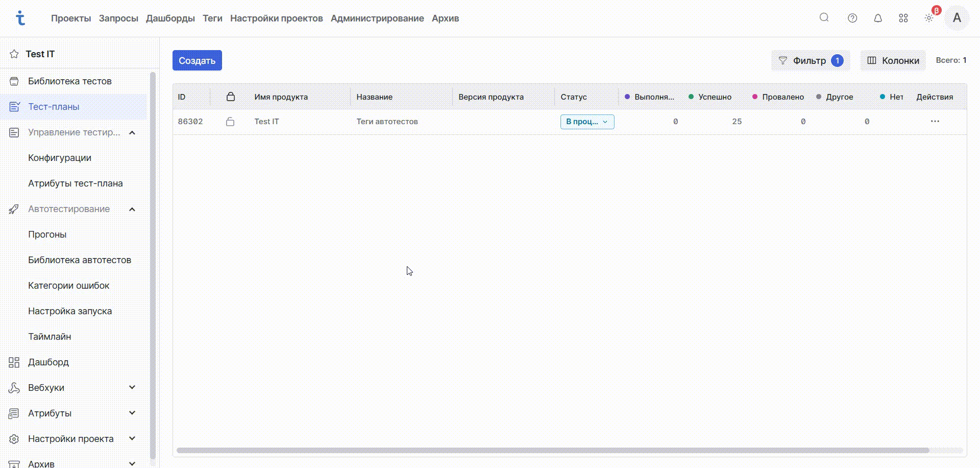Viewport: 980px width, 468px height.
Task: Open Конфигурации in sidebar
Action: click(x=60, y=158)
